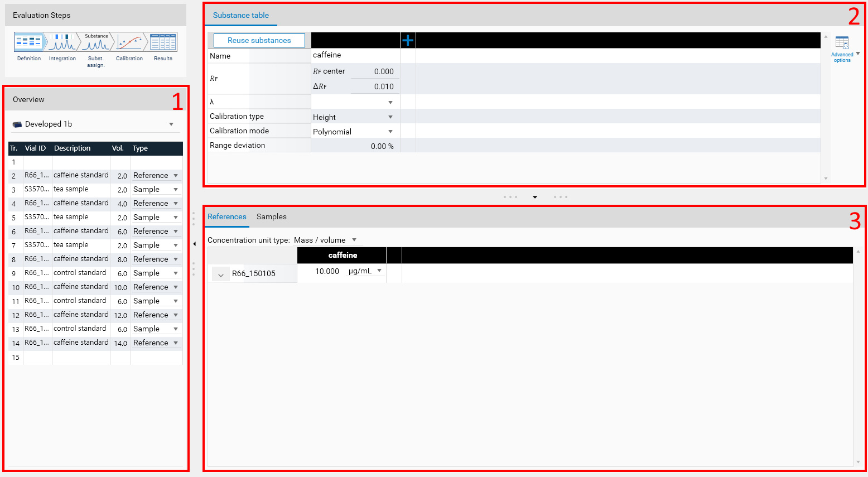Go to the Integration step icon
The image size is (868, 477).
point(62,42)
